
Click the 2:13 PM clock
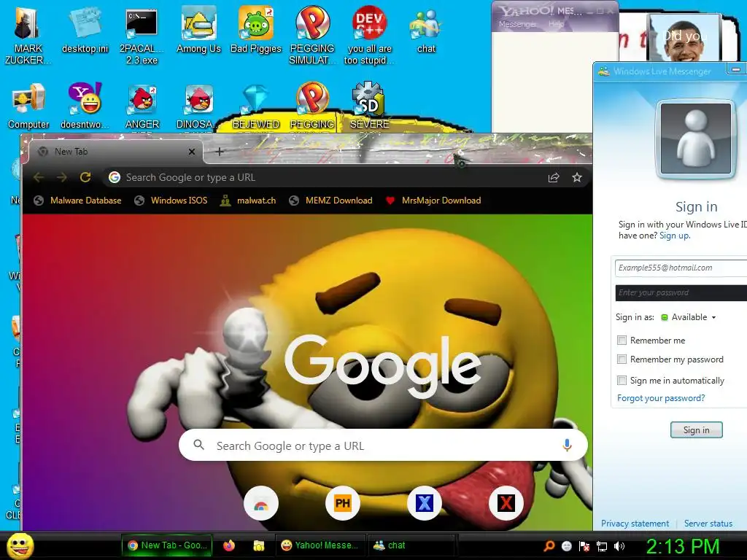(682, 546)
